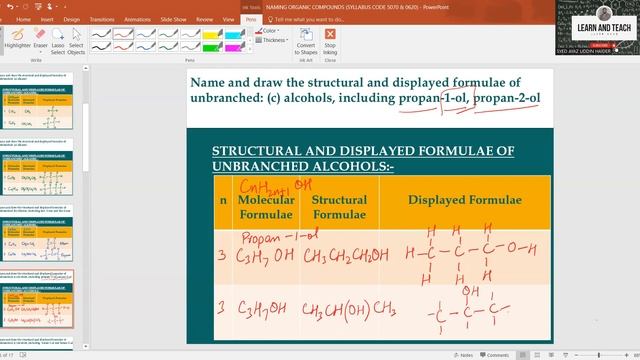Screen dimensions: 640x360
Task: Open the Review tab
Action: click(204, 20)
